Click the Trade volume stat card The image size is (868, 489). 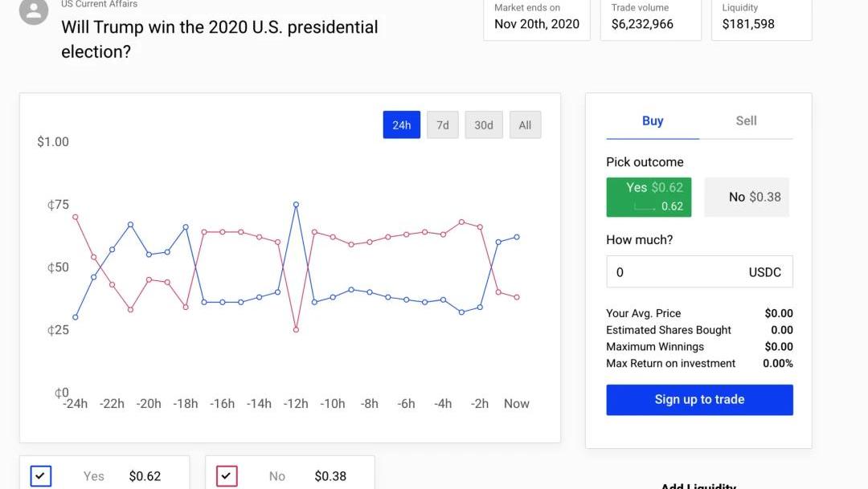coord(650,18)
